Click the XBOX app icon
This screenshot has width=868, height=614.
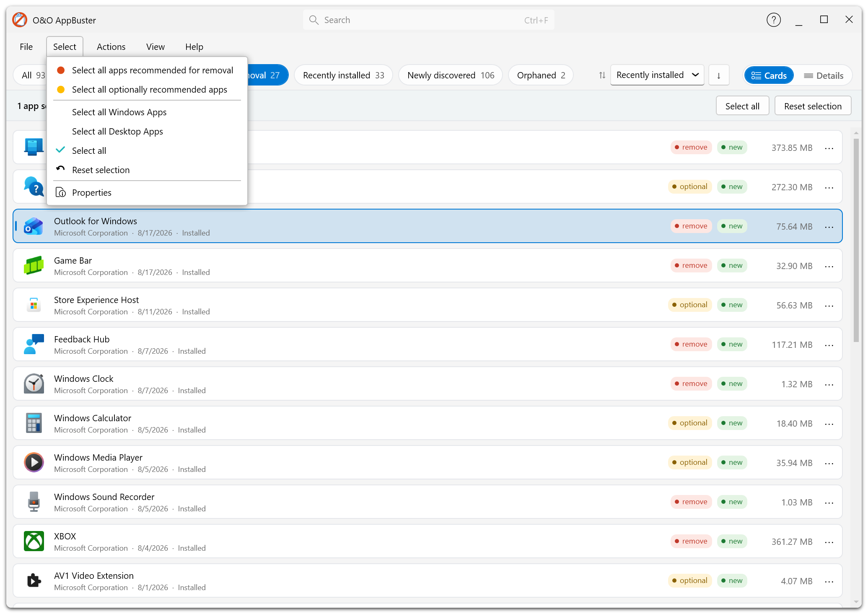click(x=34, y=541)
